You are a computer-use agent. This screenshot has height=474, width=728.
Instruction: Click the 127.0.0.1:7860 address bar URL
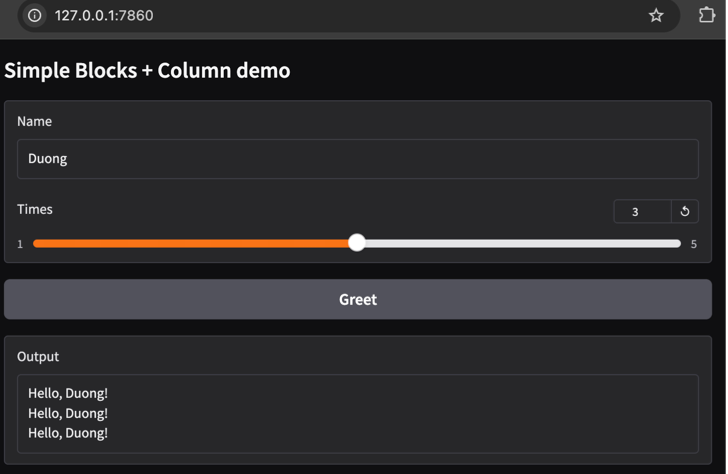pyautogui.click(x=104, y=16)
